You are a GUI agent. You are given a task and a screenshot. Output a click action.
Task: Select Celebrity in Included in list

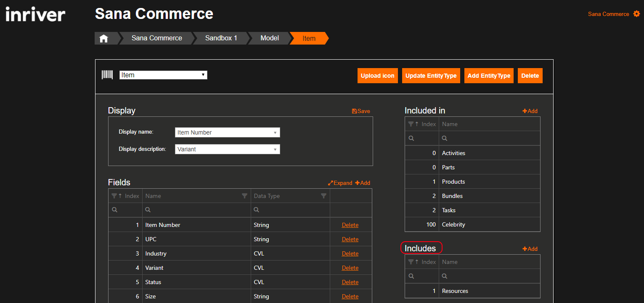tap(453, 224)
